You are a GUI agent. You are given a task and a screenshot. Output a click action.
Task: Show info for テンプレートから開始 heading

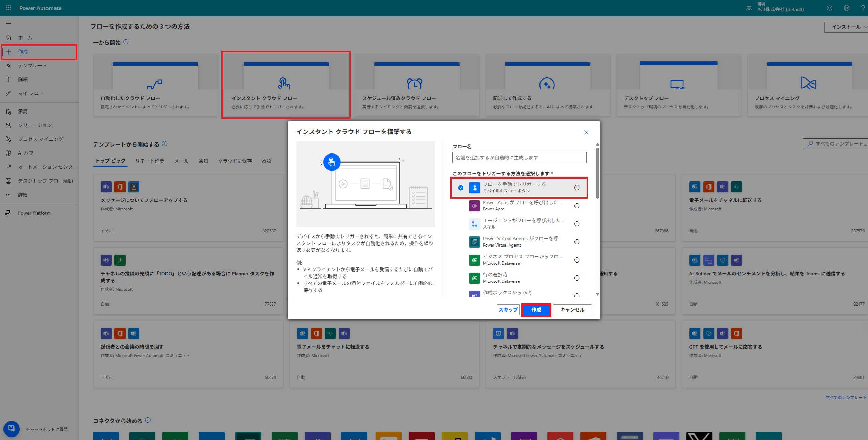164,143
